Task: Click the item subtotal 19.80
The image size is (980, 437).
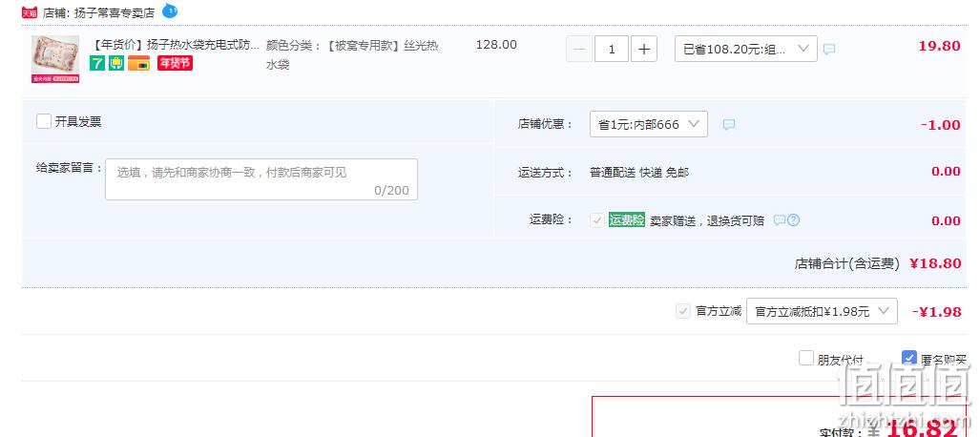Action: coord(939,46)
